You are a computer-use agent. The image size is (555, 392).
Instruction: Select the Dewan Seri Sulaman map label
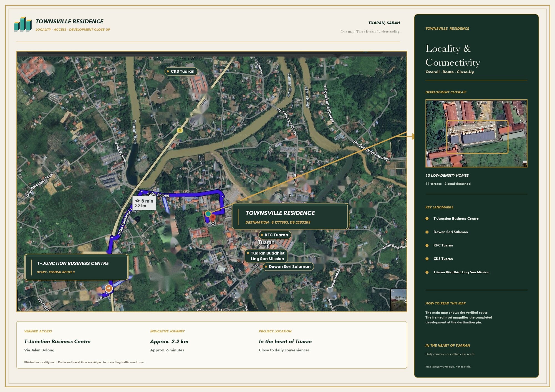point(288,267)
